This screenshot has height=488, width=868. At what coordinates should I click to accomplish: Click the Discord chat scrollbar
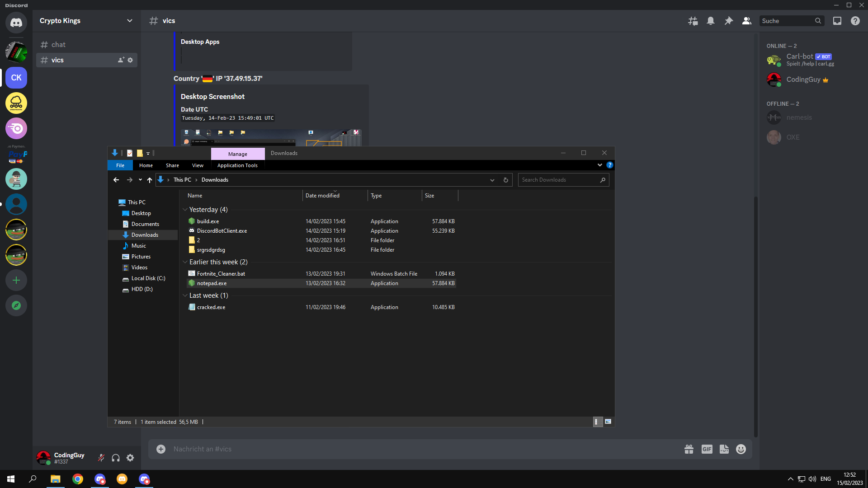[756, 316]
